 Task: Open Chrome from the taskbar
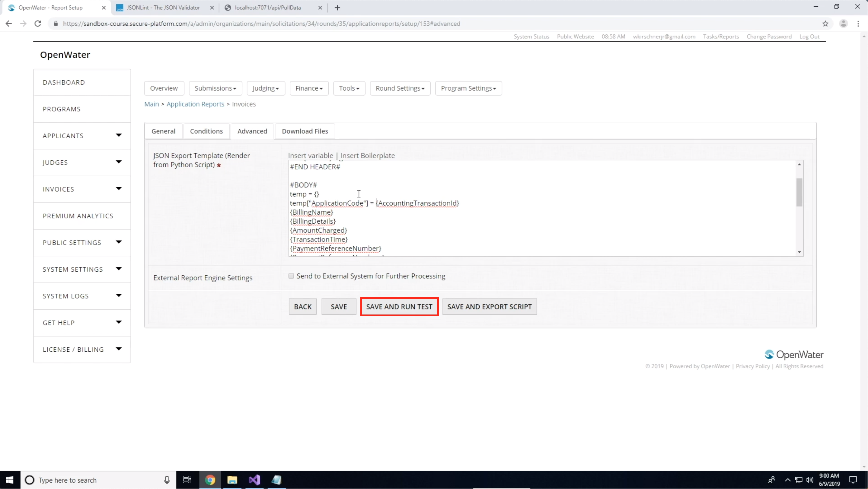tap(210, 480)
